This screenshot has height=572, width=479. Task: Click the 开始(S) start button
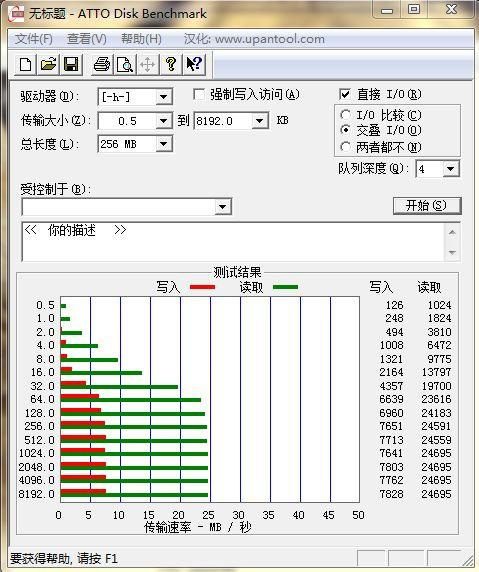point(426,205)
